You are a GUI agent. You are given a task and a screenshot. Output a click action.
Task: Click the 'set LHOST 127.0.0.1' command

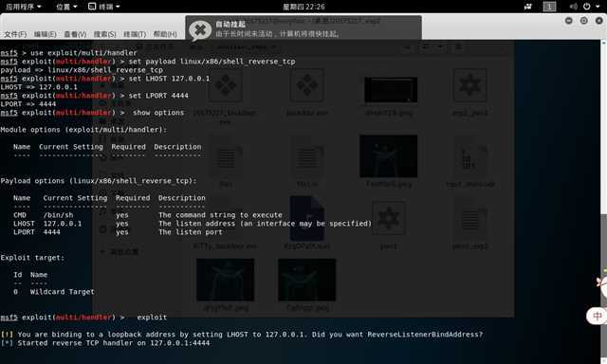[169, 78]
